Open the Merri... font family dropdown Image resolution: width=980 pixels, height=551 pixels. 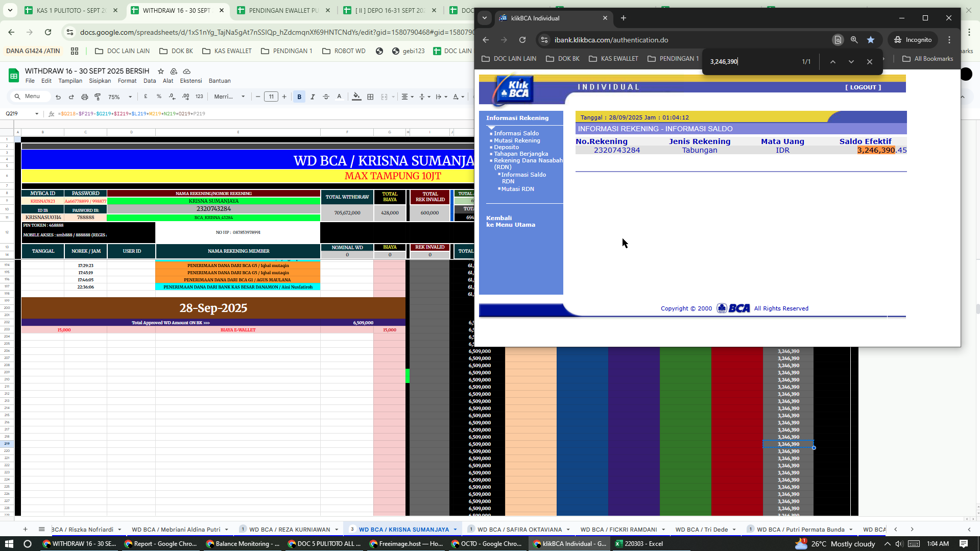(x=229, y=97)
